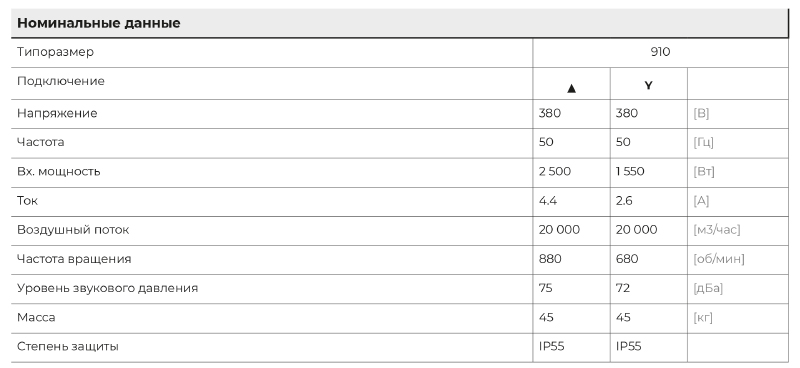Click the 75 sound pressure value
Screen dimensions: 800x368
pyautogui.click(x=545, y=288)
